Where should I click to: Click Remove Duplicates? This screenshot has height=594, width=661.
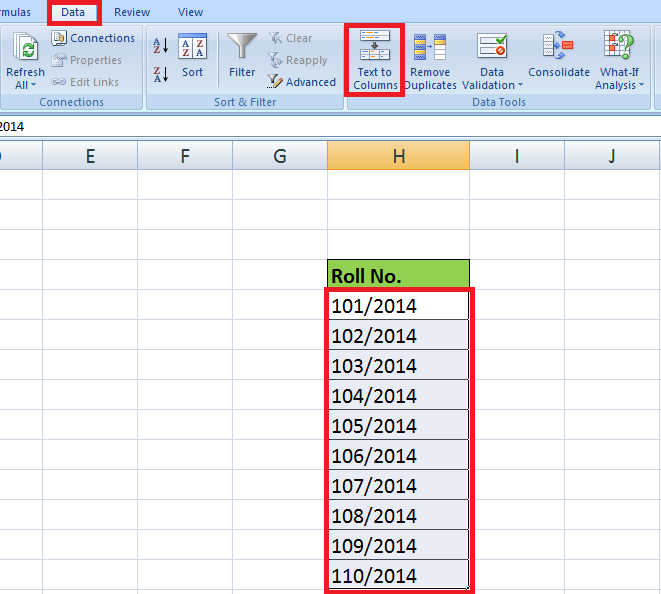[430, 61]
